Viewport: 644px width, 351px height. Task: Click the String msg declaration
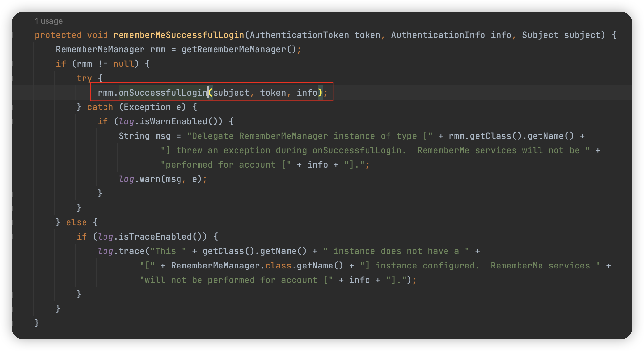coord(144,136)
